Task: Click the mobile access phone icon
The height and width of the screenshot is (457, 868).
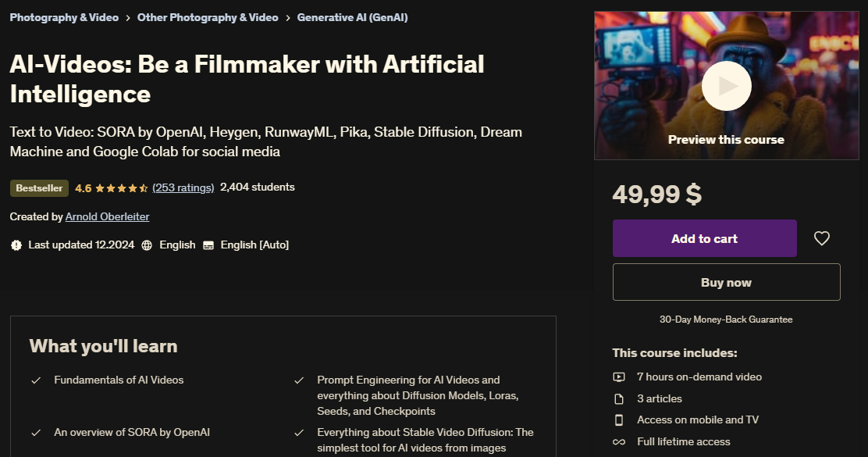Action: pyautogui.click(x=619, y=420)
